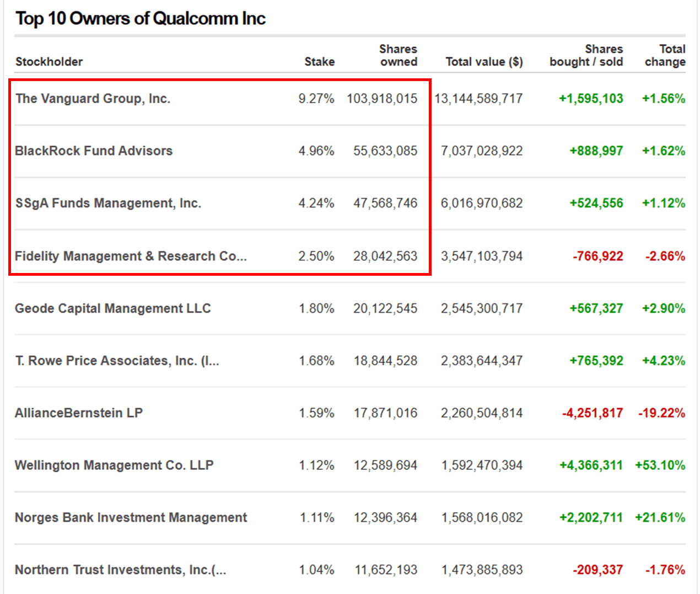
Task: Select shares bought value +567,327
Action: [596, 308]
